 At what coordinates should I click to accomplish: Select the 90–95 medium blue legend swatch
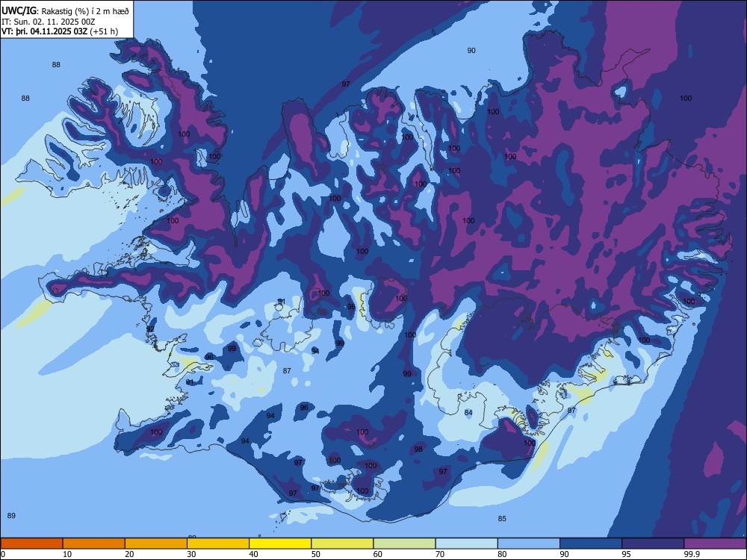click(x=591, y=544)
